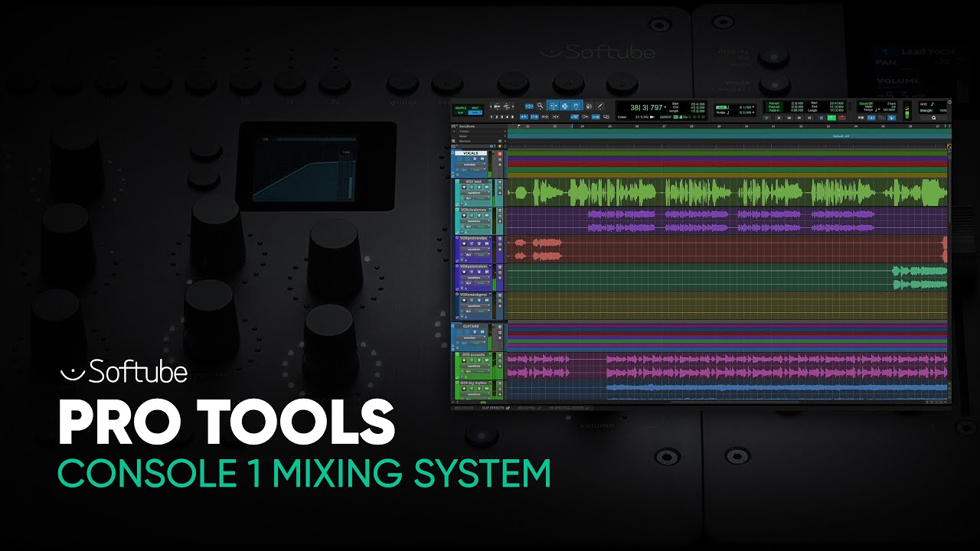Select the VOX lead track name
The height and width of the screenshot is (551, 980).
pos(473,181)
